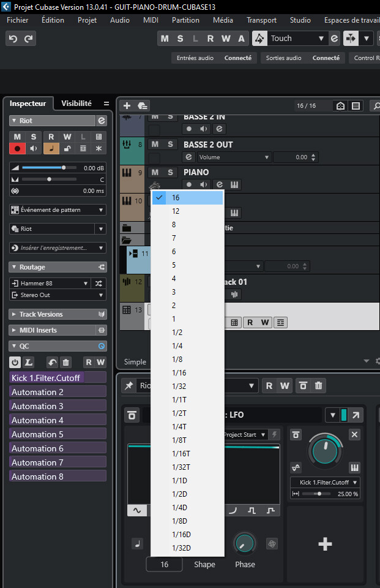Viewport: 380px width, 588px height.
Task: Bypass QC with the power icon
Action: tap(15, 362)
